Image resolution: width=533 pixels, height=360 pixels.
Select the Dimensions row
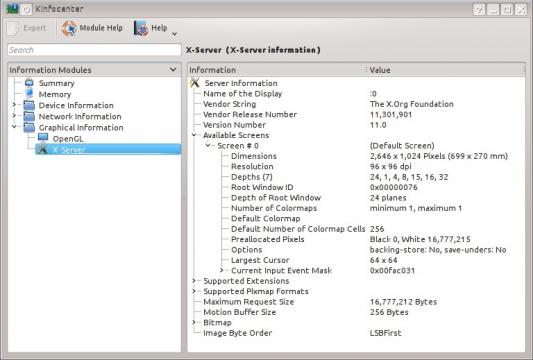point(254,156)
